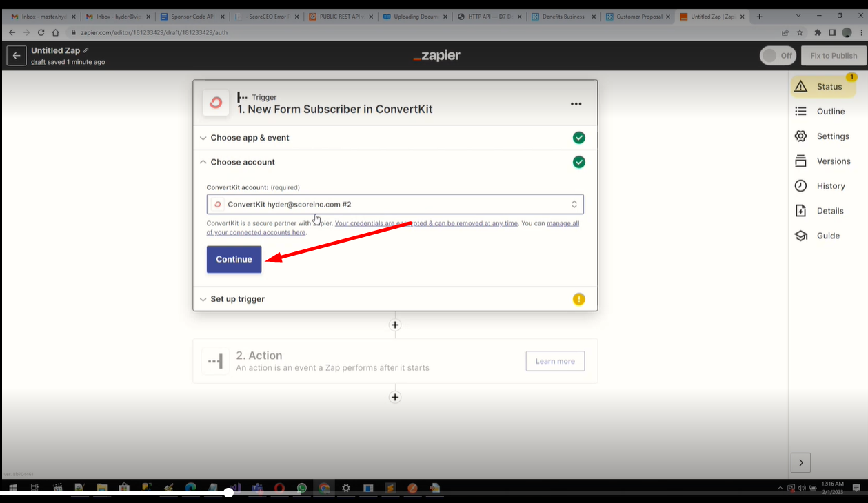Switch to the Sponsor Code API tab

click(x=192, y=17)
